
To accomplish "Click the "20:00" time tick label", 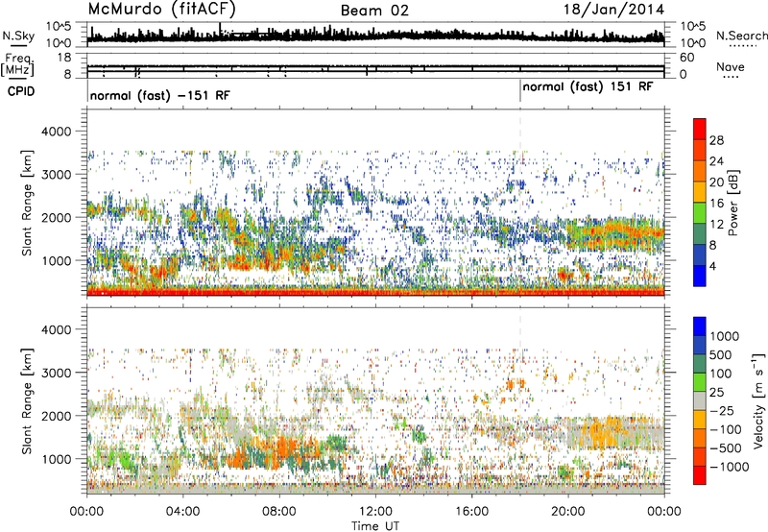I will [567, 511].
